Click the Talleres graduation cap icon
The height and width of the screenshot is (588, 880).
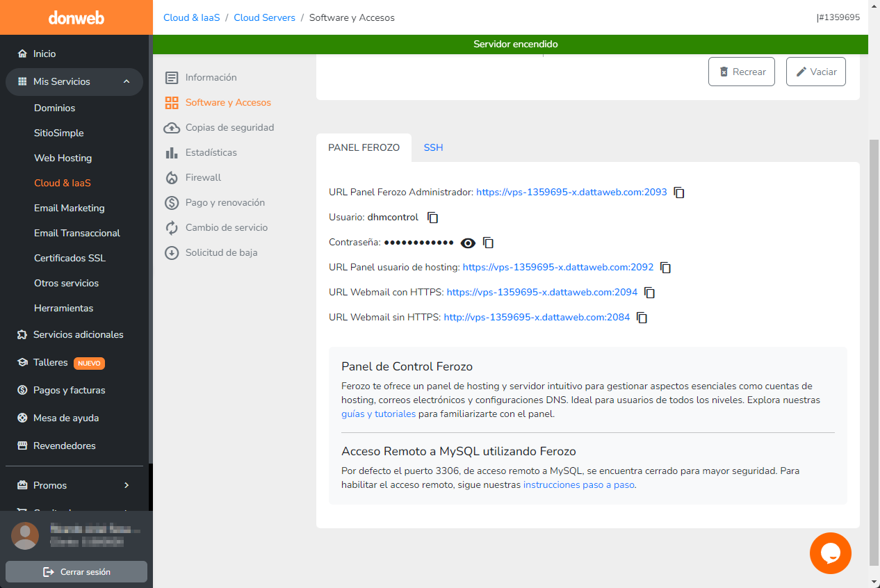tap(22, 362)
